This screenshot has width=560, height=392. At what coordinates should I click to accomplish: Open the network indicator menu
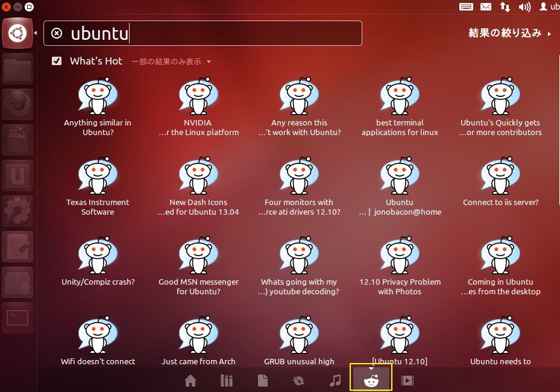[505, 7]
